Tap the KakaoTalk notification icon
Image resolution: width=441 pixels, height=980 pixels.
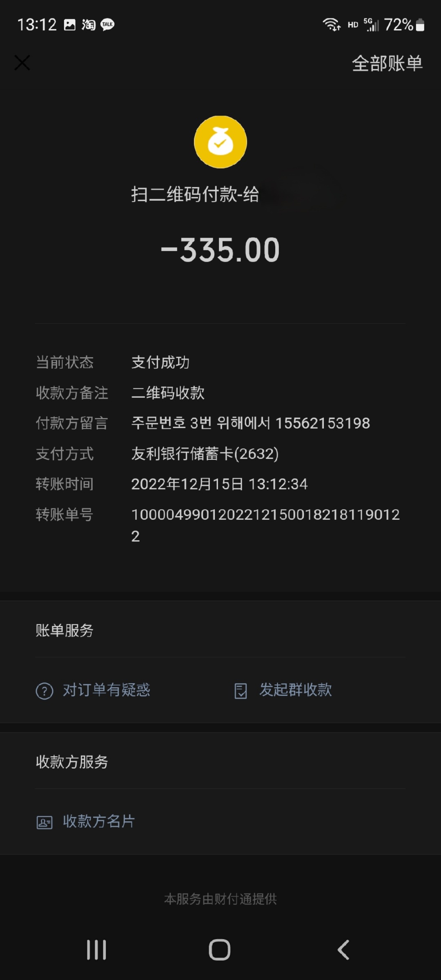(107, 25)
